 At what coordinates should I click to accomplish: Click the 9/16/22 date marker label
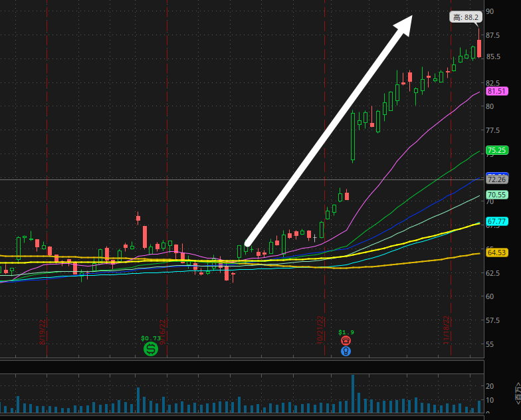tap(162, 332)
